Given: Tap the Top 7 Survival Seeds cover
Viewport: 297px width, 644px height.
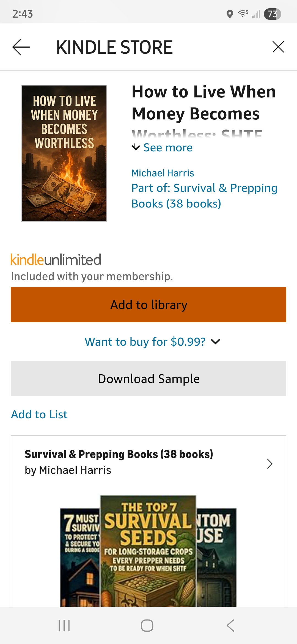Looking at the screenshot, I should click(x=148, y=550).
